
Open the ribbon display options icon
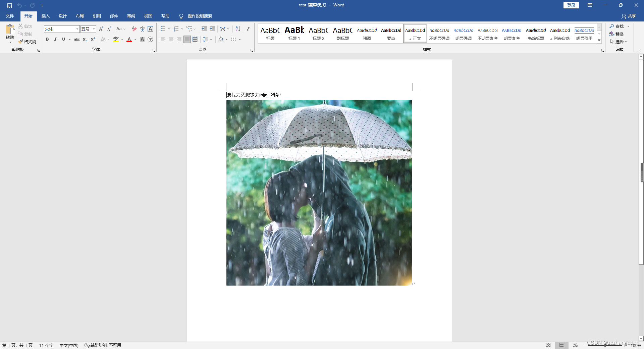pyautogui.click(x=590, y=5)
